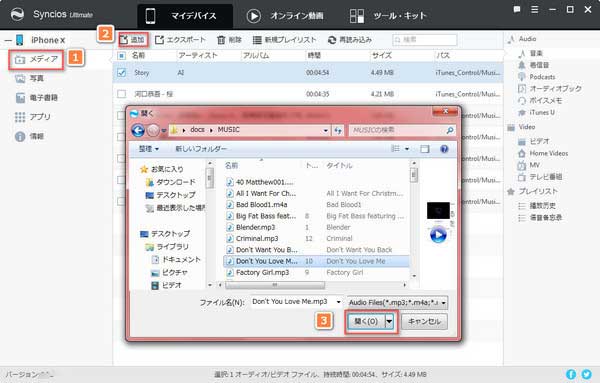Click the エクスポート (Export) toolbar button

tap(180, 39)
